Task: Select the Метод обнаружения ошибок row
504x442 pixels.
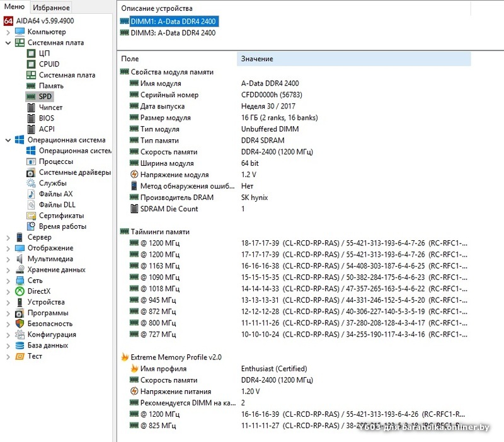Action: [x=294, y=186]
